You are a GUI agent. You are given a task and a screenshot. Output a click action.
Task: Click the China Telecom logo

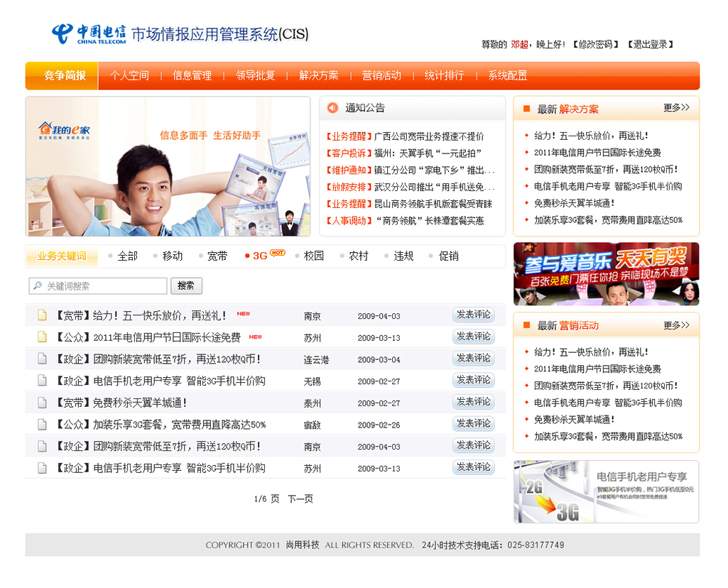coord(88,33)
